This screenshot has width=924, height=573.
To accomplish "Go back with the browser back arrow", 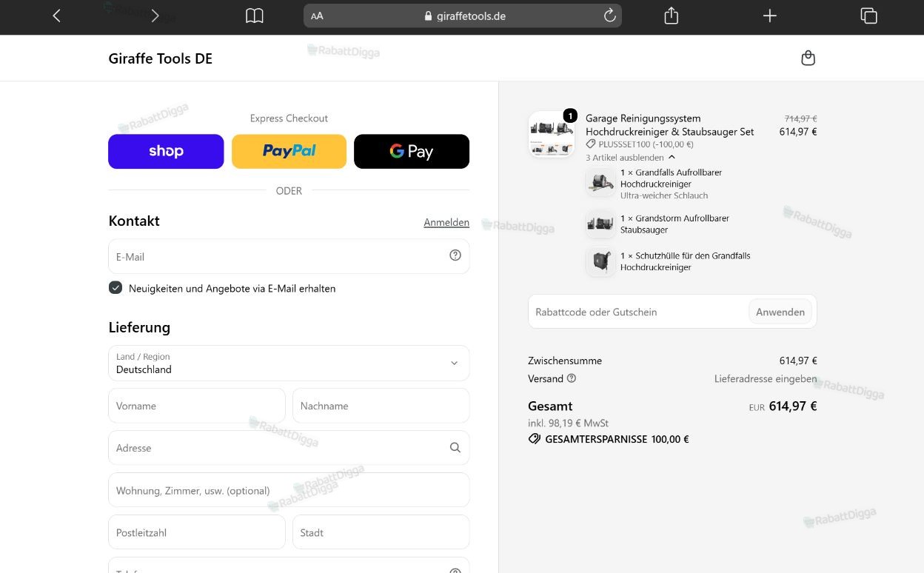I will [56, 16].
